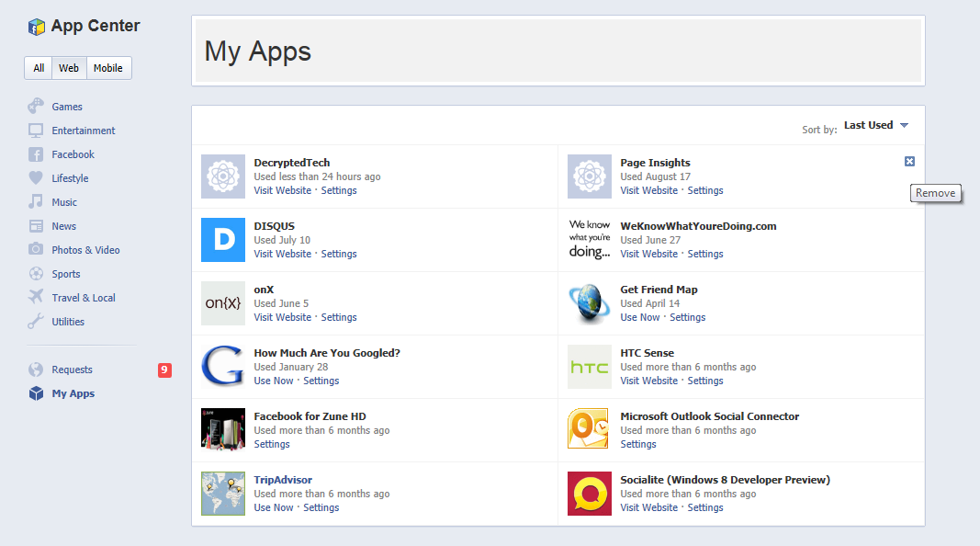The width and height of the screenshot is (980, 546).
Task: Open Settings for TripAdvisor
Action: click(321, 507)
